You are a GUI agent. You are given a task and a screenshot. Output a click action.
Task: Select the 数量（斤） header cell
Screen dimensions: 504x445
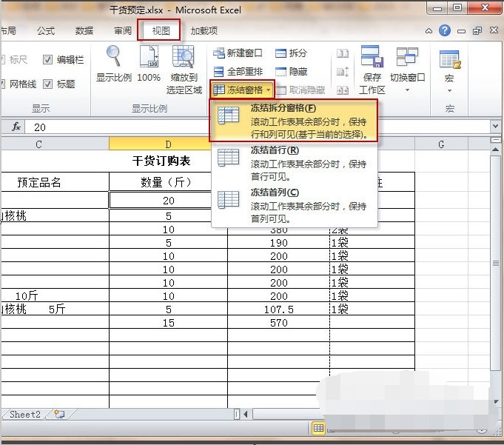tap(168, 182)
